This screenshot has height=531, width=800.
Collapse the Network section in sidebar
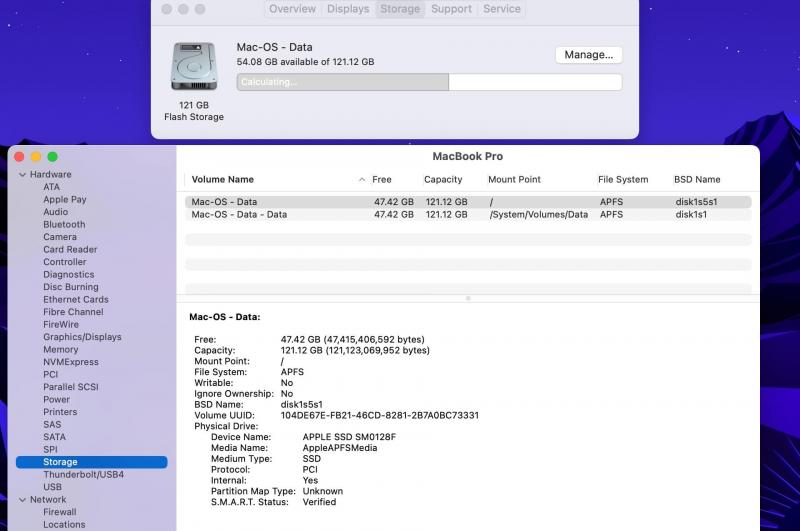pos(22,500)
